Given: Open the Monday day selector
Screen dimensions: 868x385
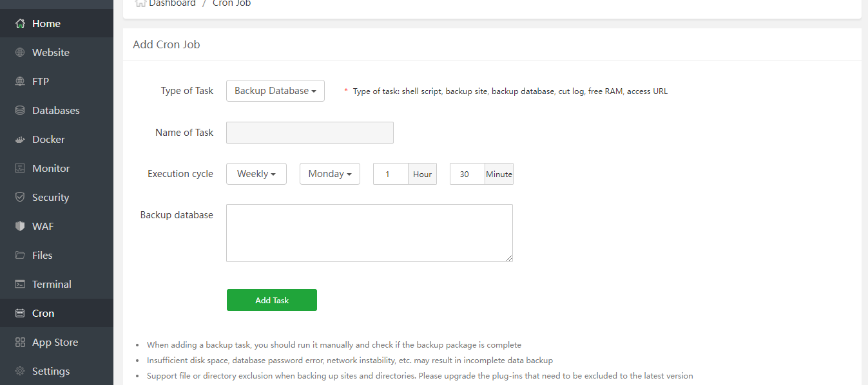Looking at the screenshot, I should click(329, 173).
